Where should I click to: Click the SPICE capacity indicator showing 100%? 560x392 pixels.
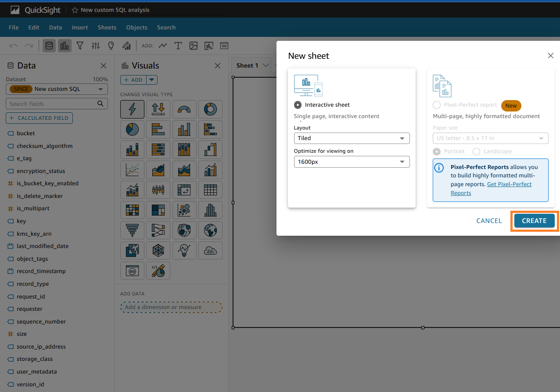[100, 80]
